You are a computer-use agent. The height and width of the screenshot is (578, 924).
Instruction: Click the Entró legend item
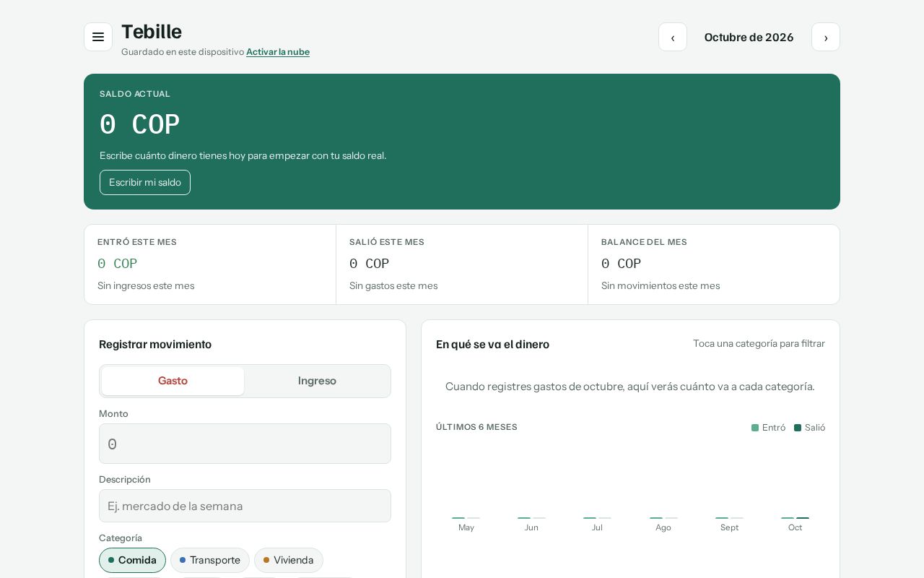point(768,428)
